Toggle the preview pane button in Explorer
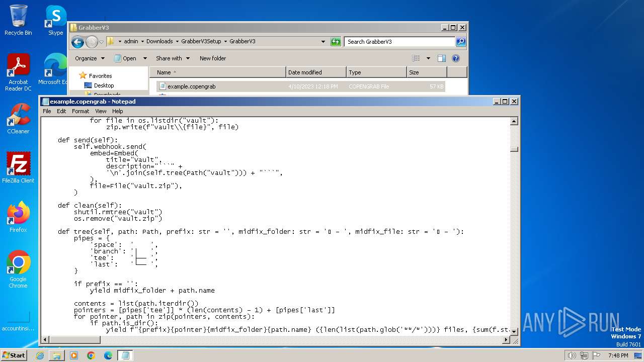644x362 pixels. pyautogui.click(x=441, y=58)
